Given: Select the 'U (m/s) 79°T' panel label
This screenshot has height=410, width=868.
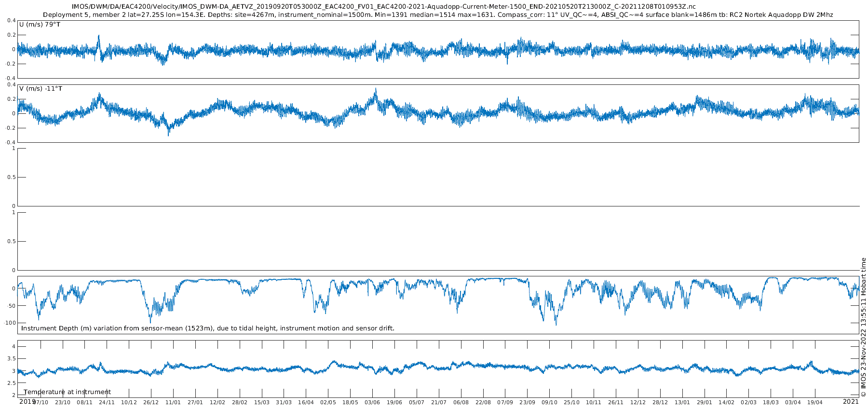Looking at the screenshot, I should coord(40,25).
